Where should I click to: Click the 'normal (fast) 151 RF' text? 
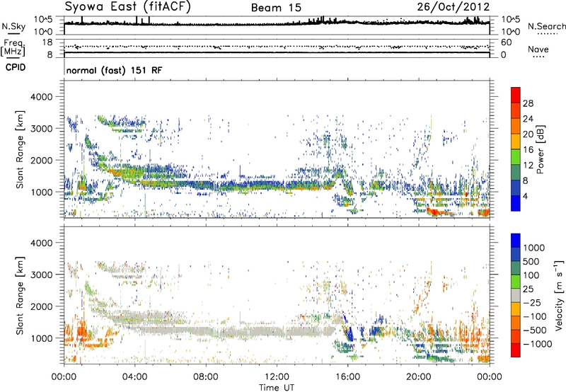115,70
